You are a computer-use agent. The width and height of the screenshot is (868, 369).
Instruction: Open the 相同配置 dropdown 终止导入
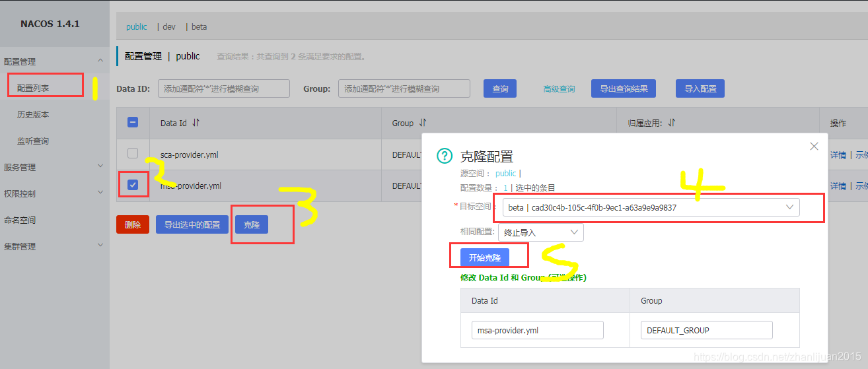coord(541,232)
